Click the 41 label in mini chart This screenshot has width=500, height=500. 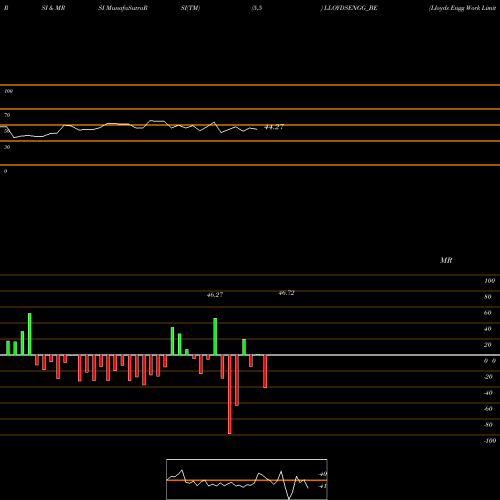tap(323, 486)
